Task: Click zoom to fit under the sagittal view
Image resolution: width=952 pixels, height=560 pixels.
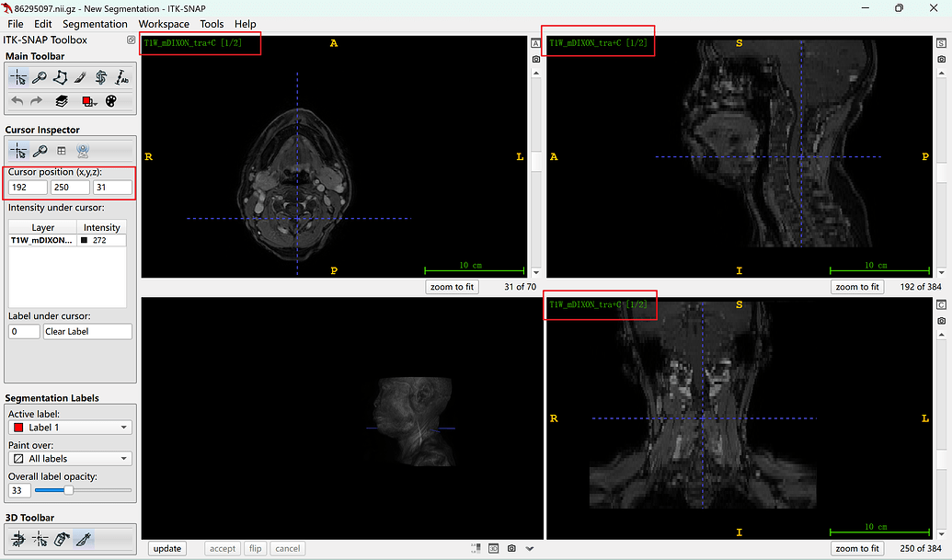Action: 856,286
